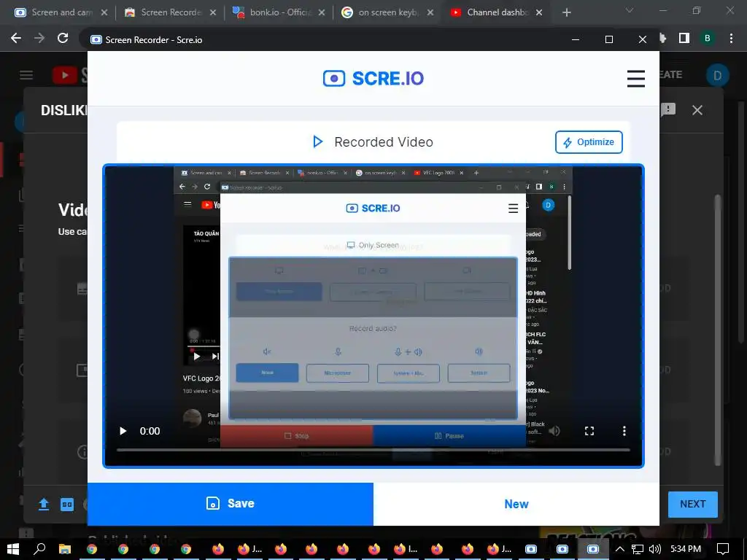The height and width of the screenshot is (560, 747).
Task: Close the Channel dashboard tab
Action: click(x=539, y=12)
